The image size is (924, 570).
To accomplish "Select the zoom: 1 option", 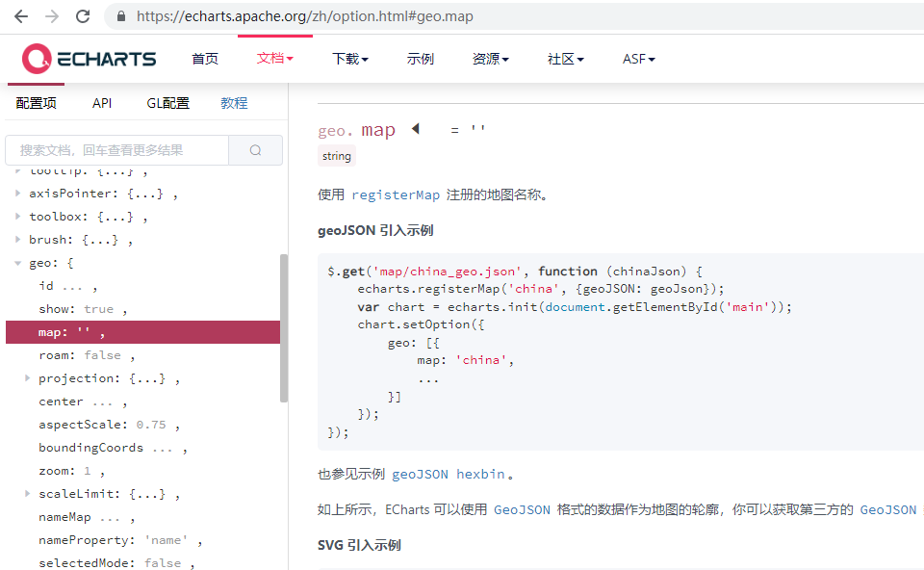I will [x=71, y=471].
